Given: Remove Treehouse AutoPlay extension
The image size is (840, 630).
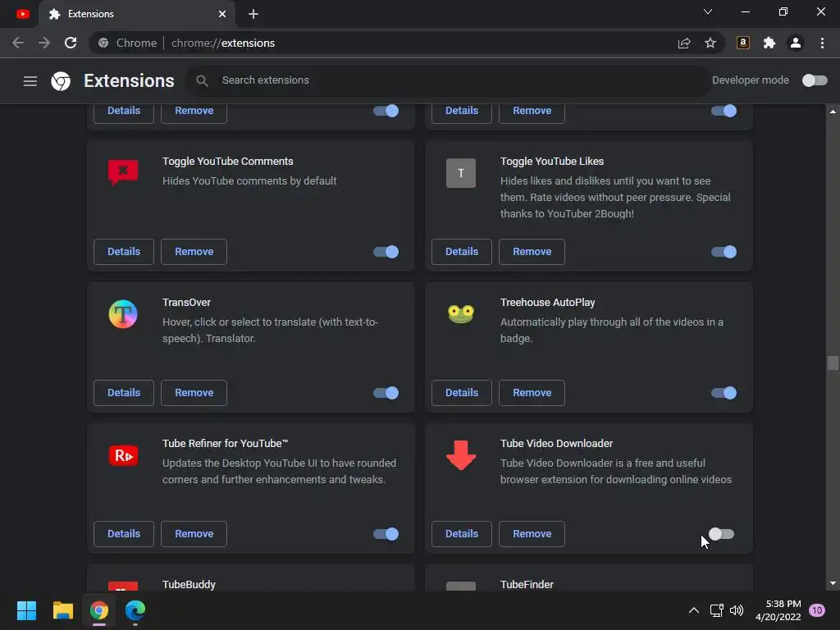Looking at the screenshot, I should pos(532,393).
